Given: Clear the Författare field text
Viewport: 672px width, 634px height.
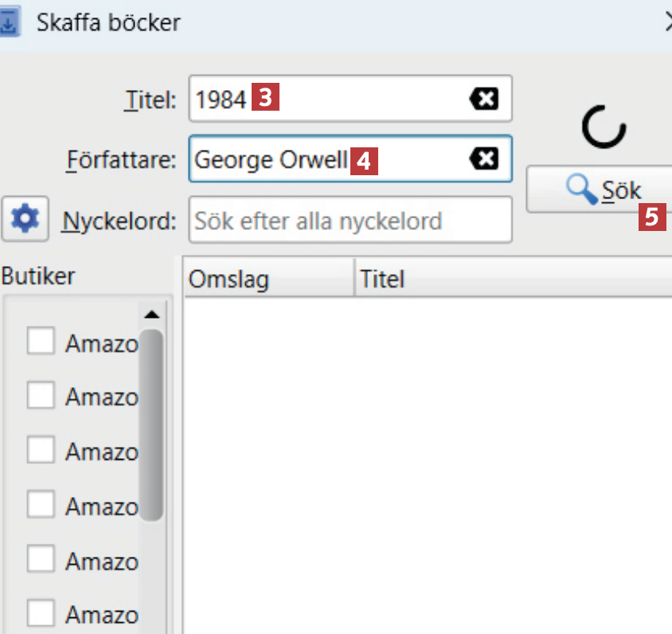Looking at the screenshot, I should [x=483, y=159].
